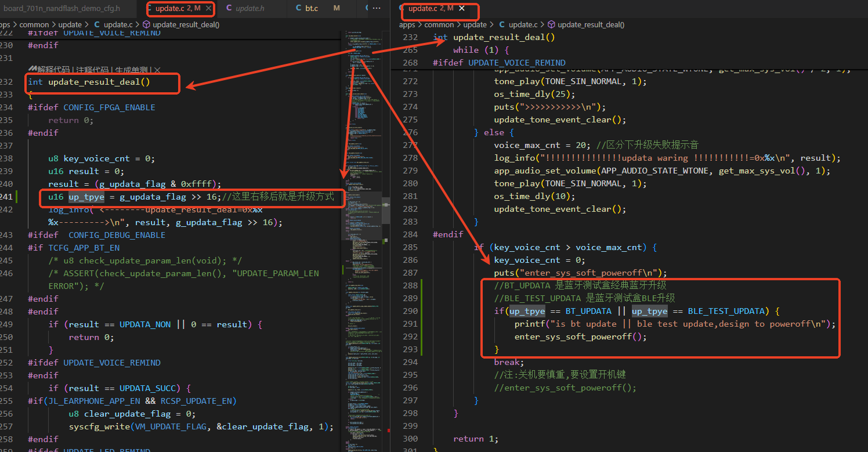Open the board_701n_nandflash_demo_cfg.h tab
The height and width of the screenshot is (452, 868).
[x=62, y=8]
